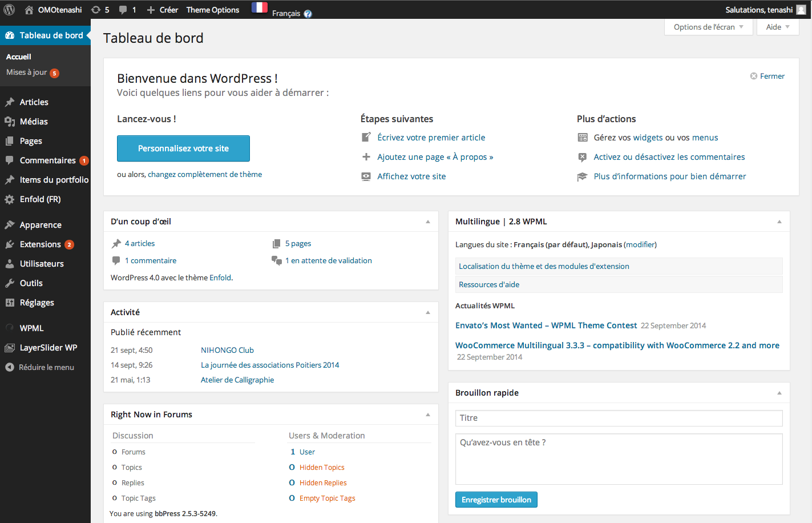812x523 pixels.
Task: Click the tenashi user avatar
Action: pyautogui.click(x=801, y=10)
